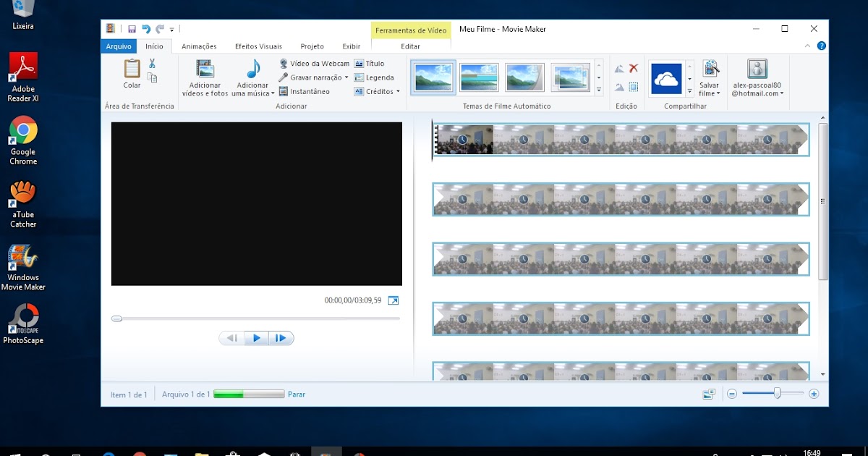Image resolution: width=868 pixels, height=456 pixels.
Task: Click the first clip strip in storyboard
Action: (621, 139)
